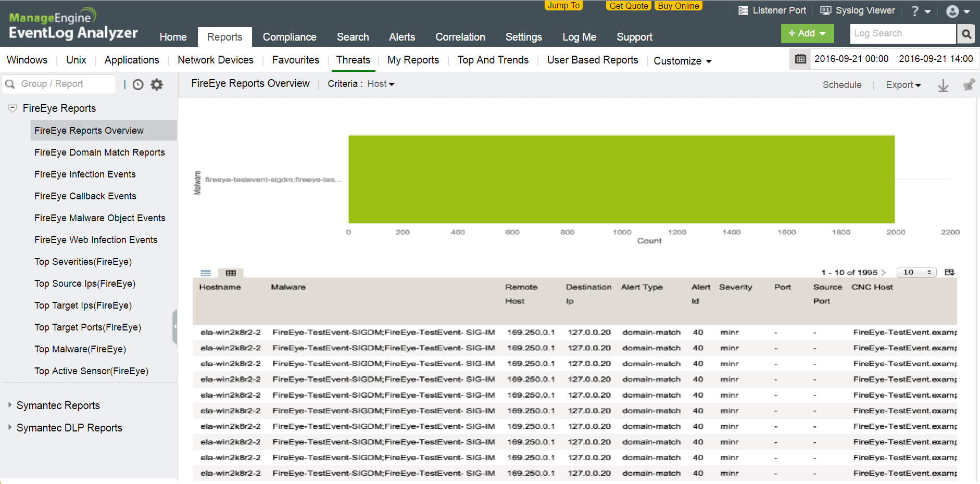Switch to grid table view toggle
The height and width of the screenshot is (484, 980).
pos(231,273)
